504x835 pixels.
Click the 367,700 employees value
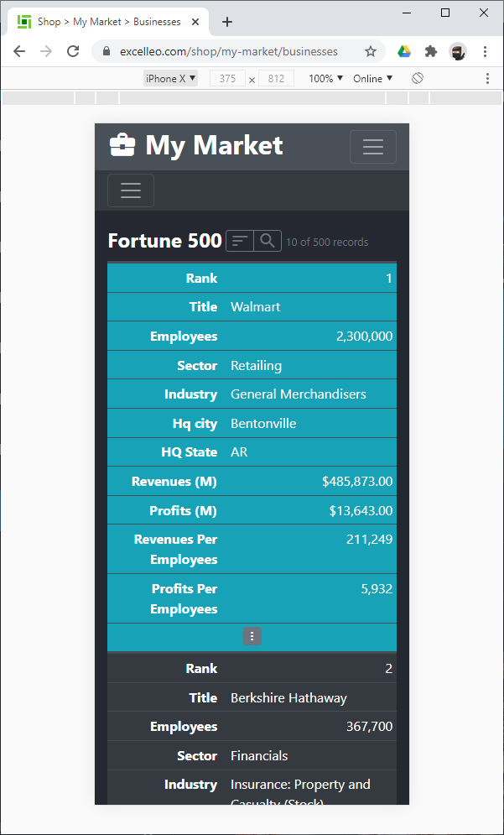pos(369,727)
